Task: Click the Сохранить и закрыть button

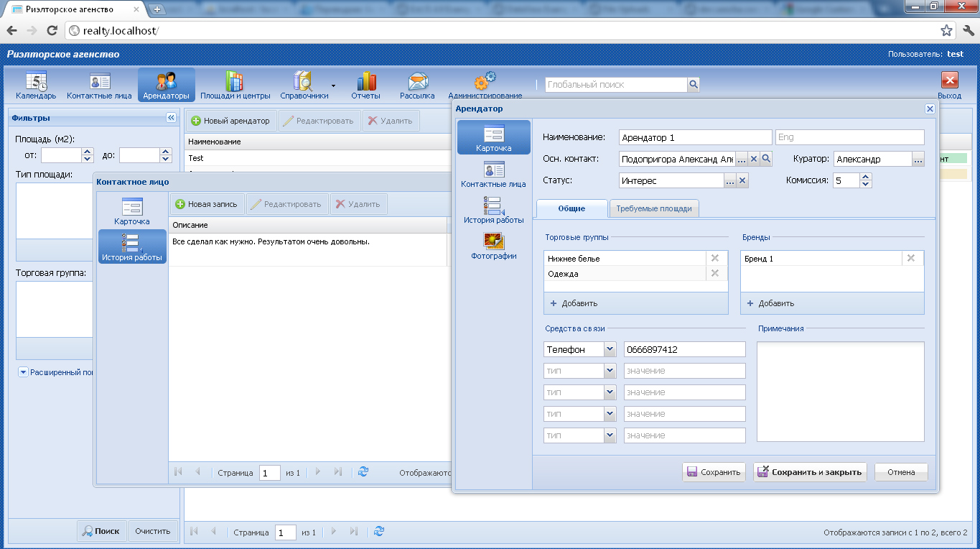Action: [810, 472]
